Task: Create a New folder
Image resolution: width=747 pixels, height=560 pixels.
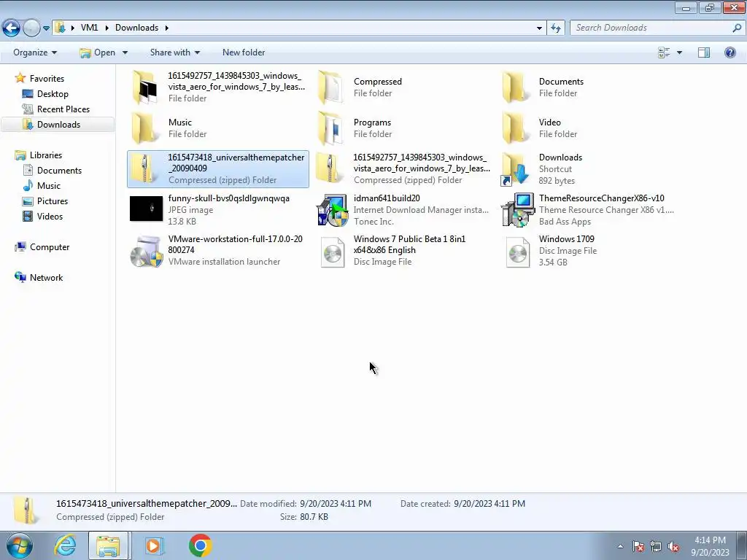Action: [244, 52]
